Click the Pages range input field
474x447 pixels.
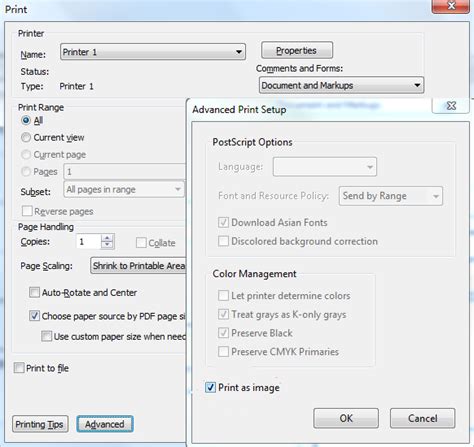[124, 172]
